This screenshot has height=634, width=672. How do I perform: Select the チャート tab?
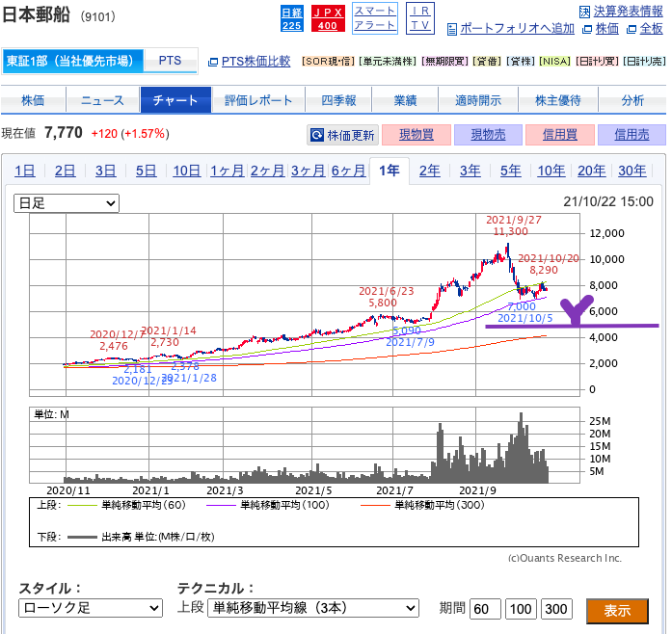pos(175,100)
